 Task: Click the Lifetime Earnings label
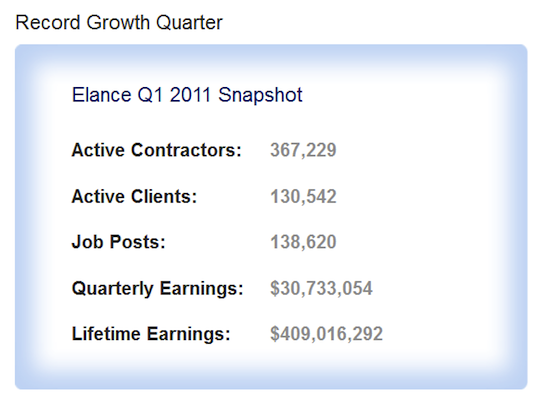151,334
